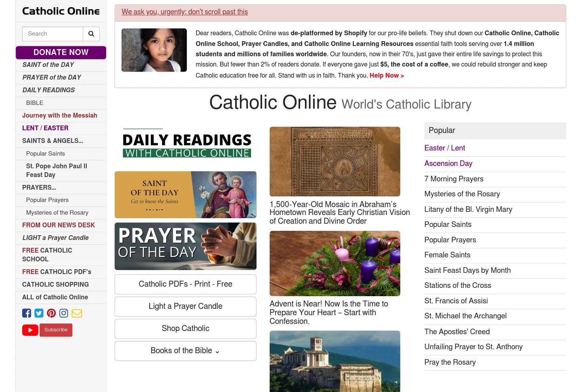Open the Twitter social icon
Viewport: 588px width, 392px height.
(x=39, y=313)
